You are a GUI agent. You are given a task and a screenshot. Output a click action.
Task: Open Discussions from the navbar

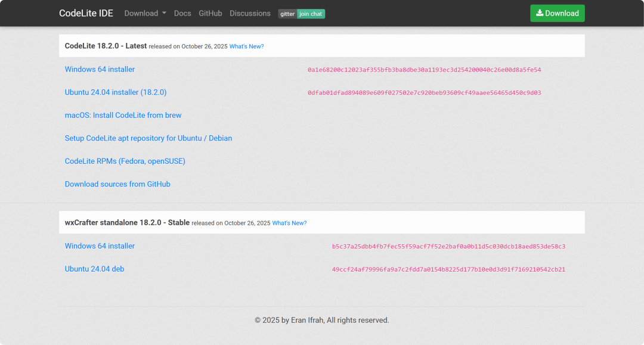250,13
